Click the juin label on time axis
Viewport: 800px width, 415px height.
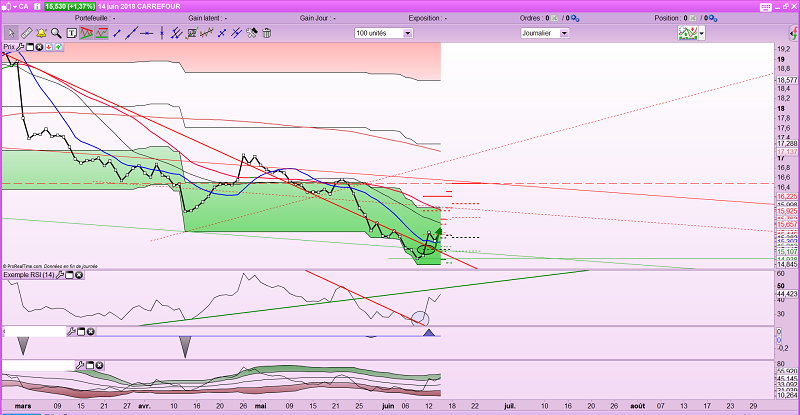pos(388,406)
